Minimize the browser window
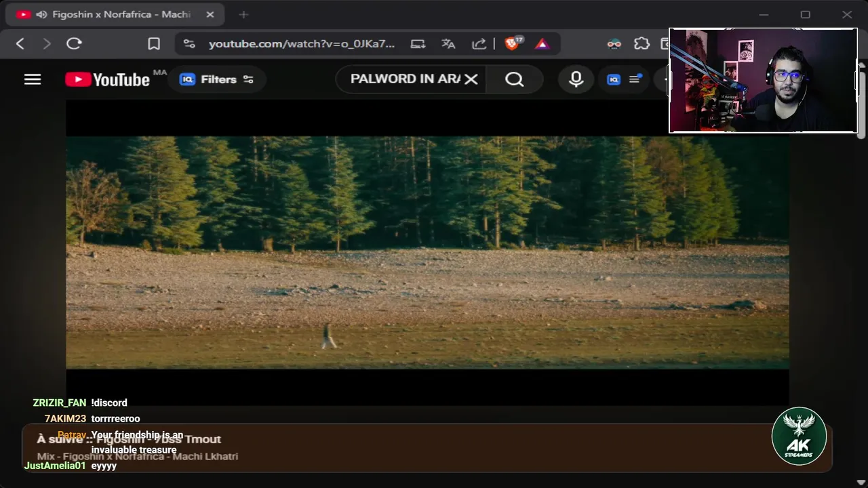 (764, 14)
